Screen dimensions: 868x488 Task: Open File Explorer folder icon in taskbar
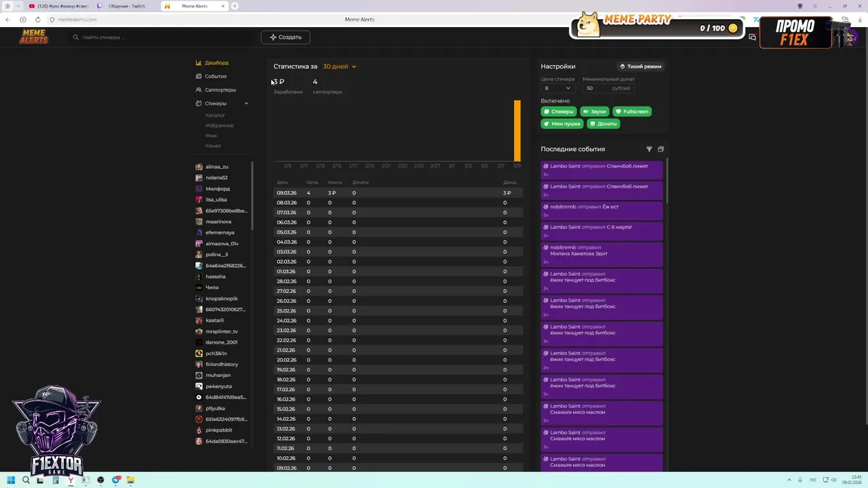click(130, 480)
